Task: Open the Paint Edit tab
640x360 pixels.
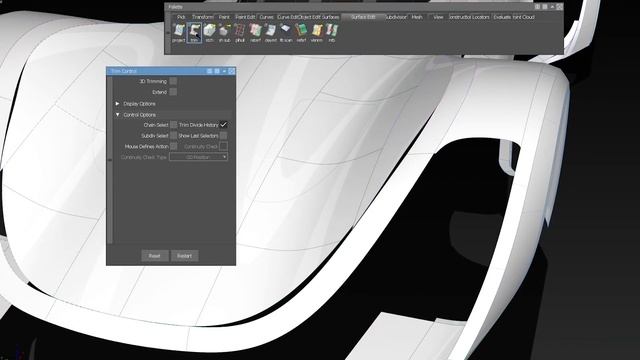Action: 245,17
